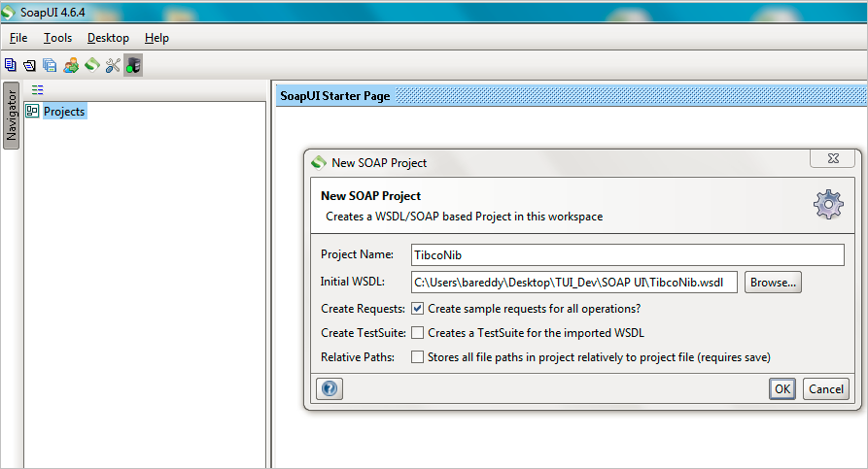Click the Import Project toolbar icon
The height and width of the screenshot is (469, 868).
coord(29,65)
